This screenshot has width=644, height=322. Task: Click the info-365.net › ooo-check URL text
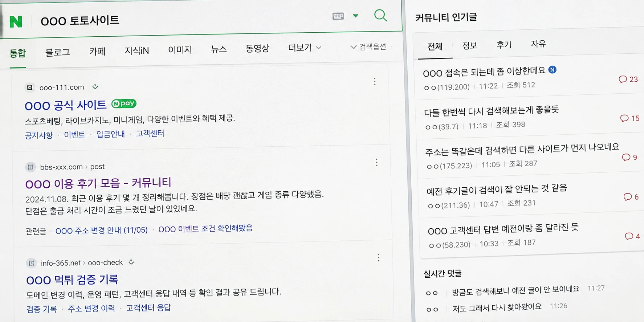(x=82, y=262)
